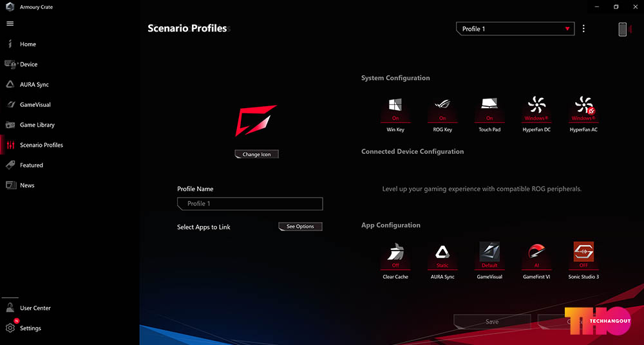Go to Home in sidebar
644x345 pixels.
pyautogui.click(x=28, y=44)
